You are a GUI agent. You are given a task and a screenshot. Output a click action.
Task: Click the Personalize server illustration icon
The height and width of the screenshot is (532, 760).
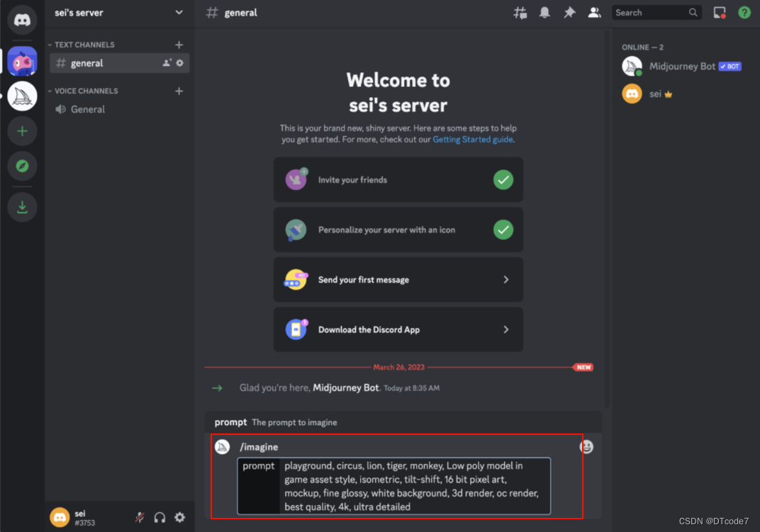pos(296,230)
